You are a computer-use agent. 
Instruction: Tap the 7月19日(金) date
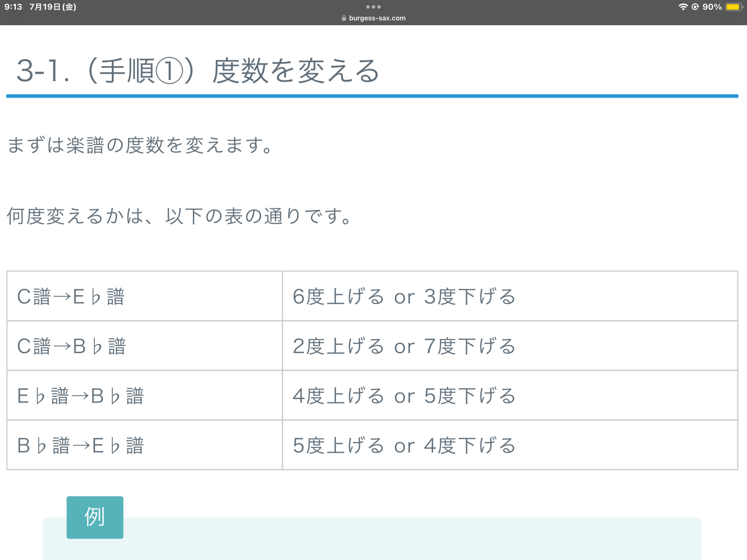[53, 7]
